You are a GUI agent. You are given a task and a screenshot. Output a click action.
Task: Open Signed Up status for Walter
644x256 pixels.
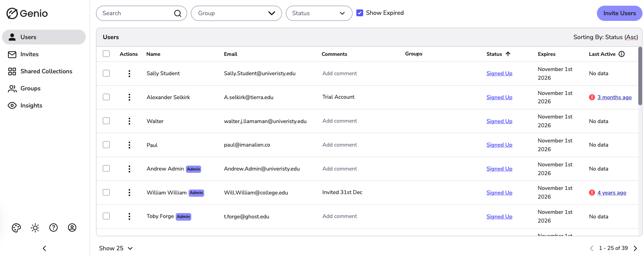tap(499, 122)
